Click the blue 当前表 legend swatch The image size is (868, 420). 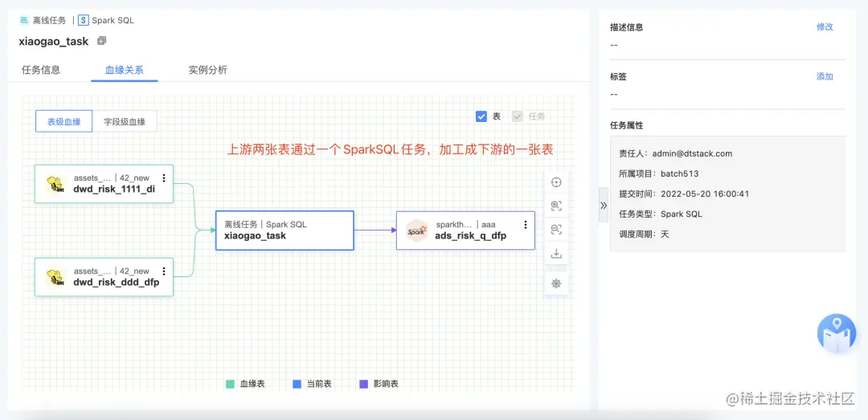[x=297, y=384]
